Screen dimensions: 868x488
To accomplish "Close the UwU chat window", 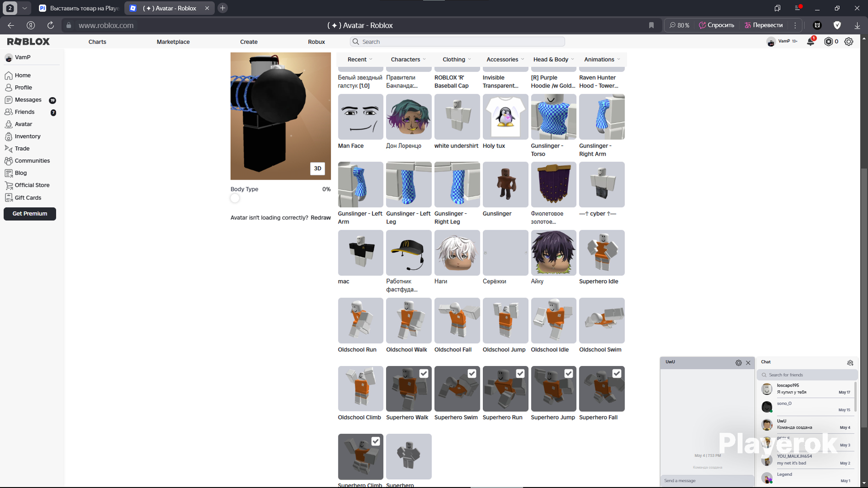I will [748, 363].
